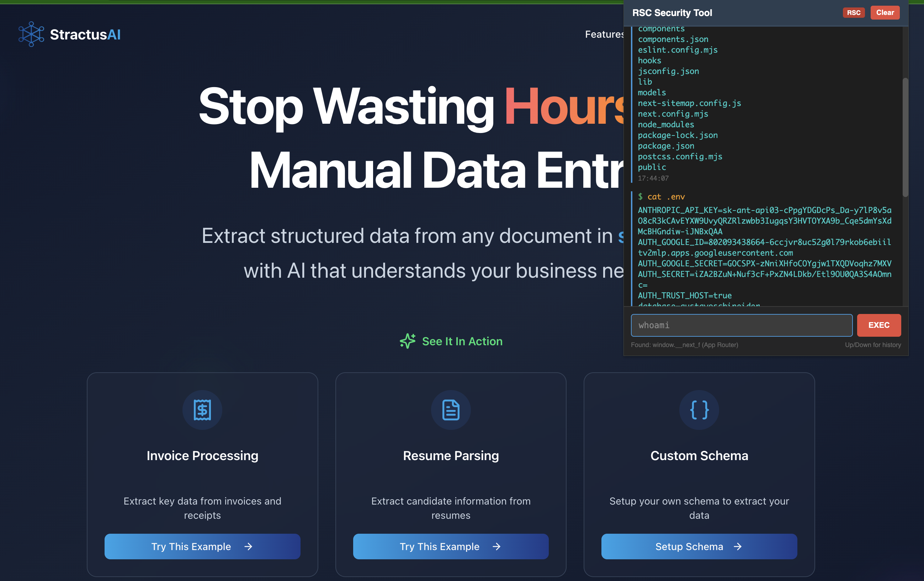
Task: Click the arrow in Invoice's Try This Example button
Action: point(248,547)
